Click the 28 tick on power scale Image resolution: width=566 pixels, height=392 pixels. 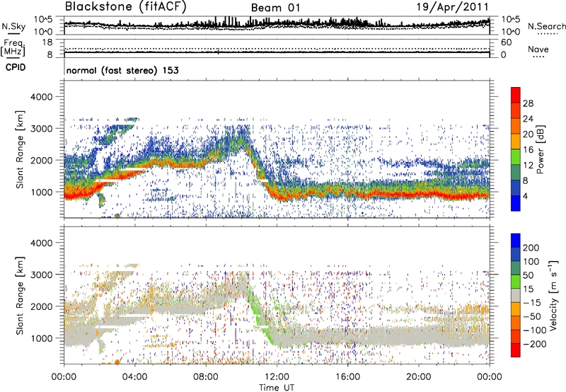coord(528,103)
